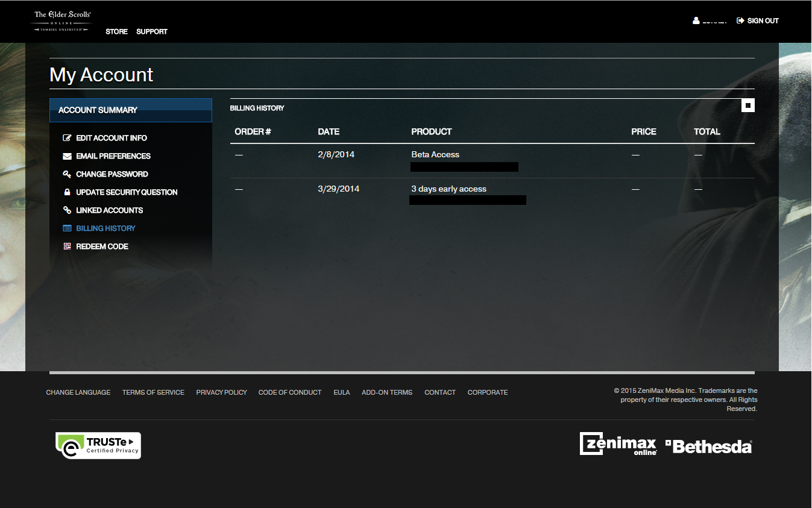Viewport: 812px width, 508px height.
Task: Click the Elder Scrolls Online logo
Action: tap(62, 20)
